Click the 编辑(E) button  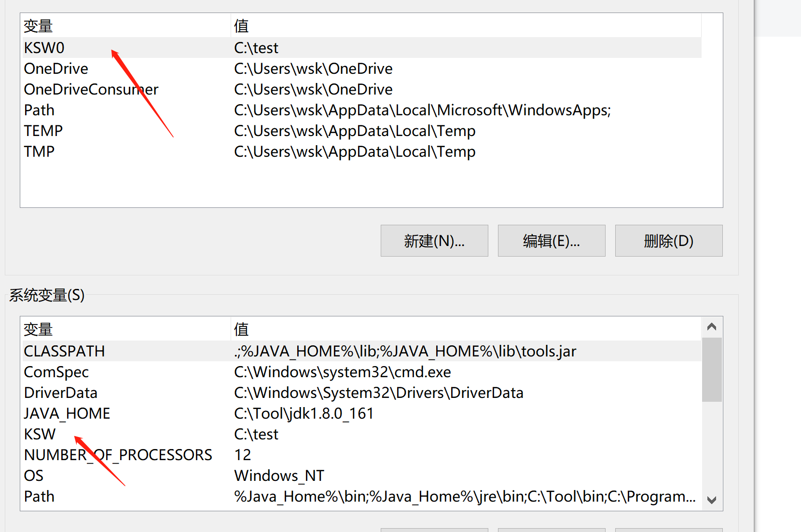(551, 241)
